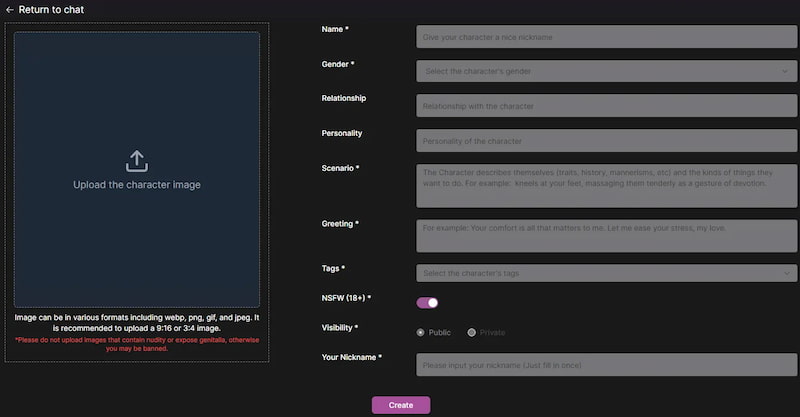This screenshot has width=800, height=417.
Task: Click the upload arrow icon in image area
Action: click(x=137, y=161)
